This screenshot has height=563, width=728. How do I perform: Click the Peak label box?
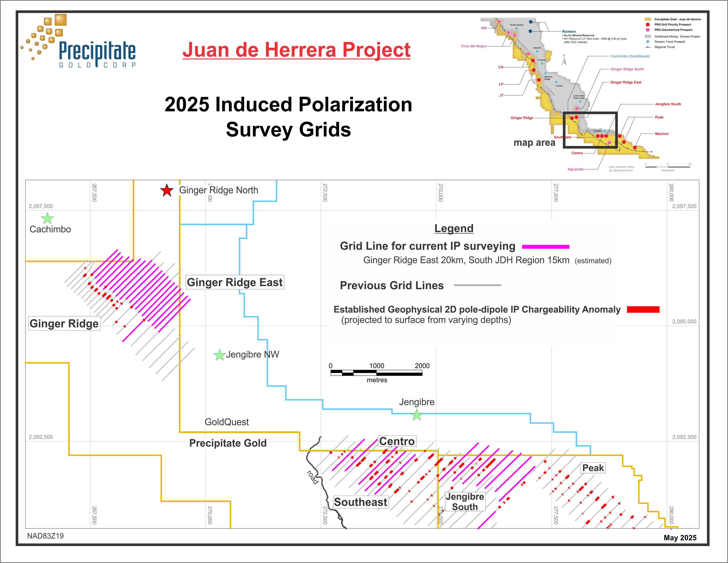[593, 468]
